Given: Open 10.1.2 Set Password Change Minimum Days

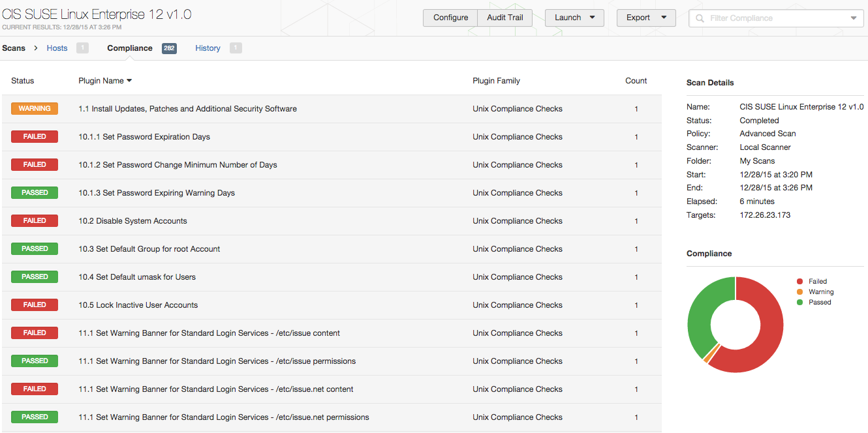Looking at the screenshot, I should (x=332, y=165).
